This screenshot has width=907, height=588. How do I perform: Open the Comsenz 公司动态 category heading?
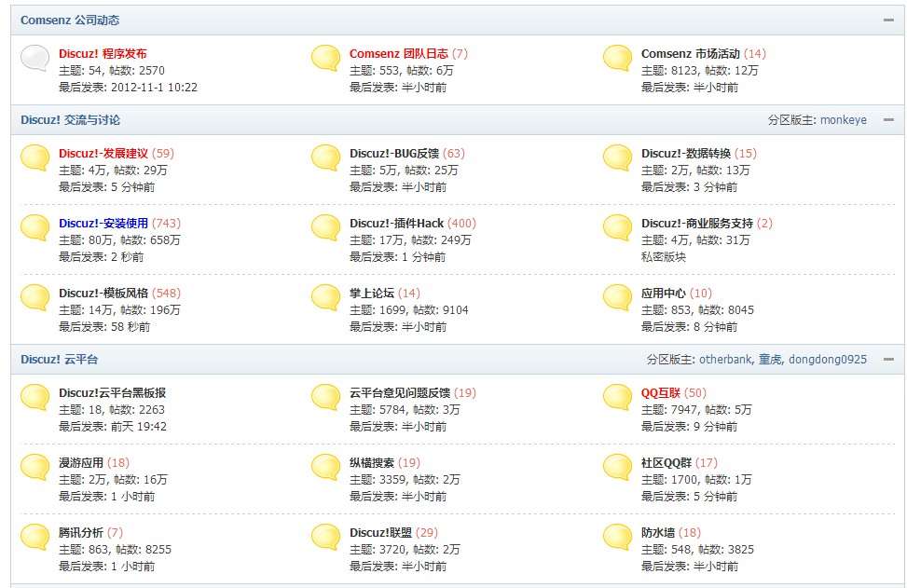coord(70,21)
